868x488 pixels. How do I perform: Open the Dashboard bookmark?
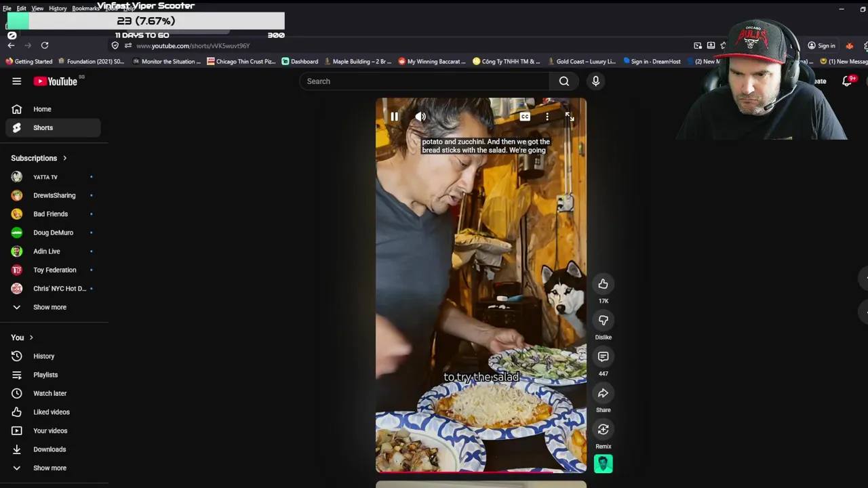(300, 62)
